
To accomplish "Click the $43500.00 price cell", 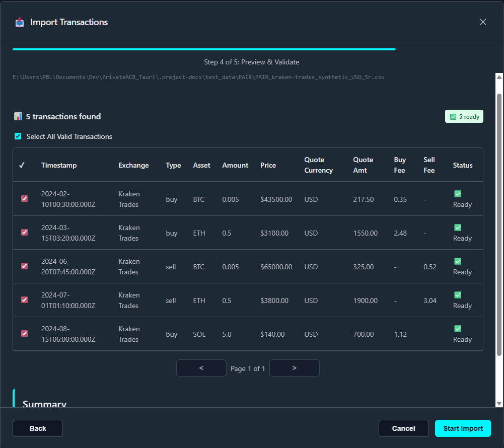I will coord(276,199).
